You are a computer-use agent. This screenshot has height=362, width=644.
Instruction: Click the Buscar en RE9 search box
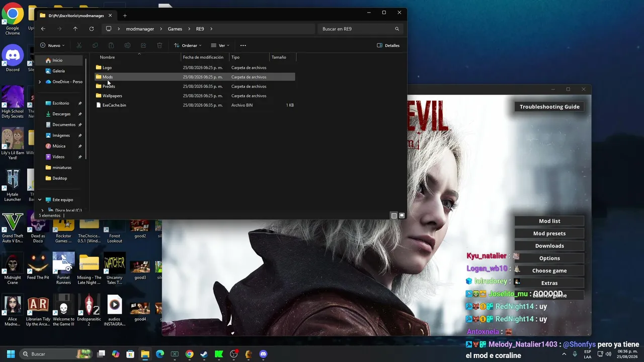click(360, 29)
